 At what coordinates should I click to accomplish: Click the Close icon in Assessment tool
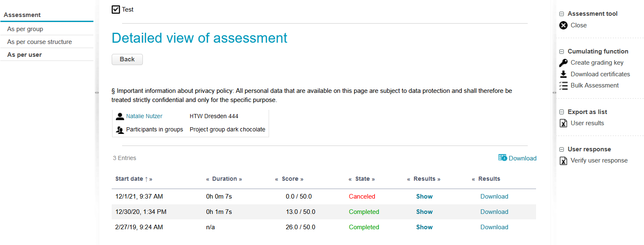[563, 25]
